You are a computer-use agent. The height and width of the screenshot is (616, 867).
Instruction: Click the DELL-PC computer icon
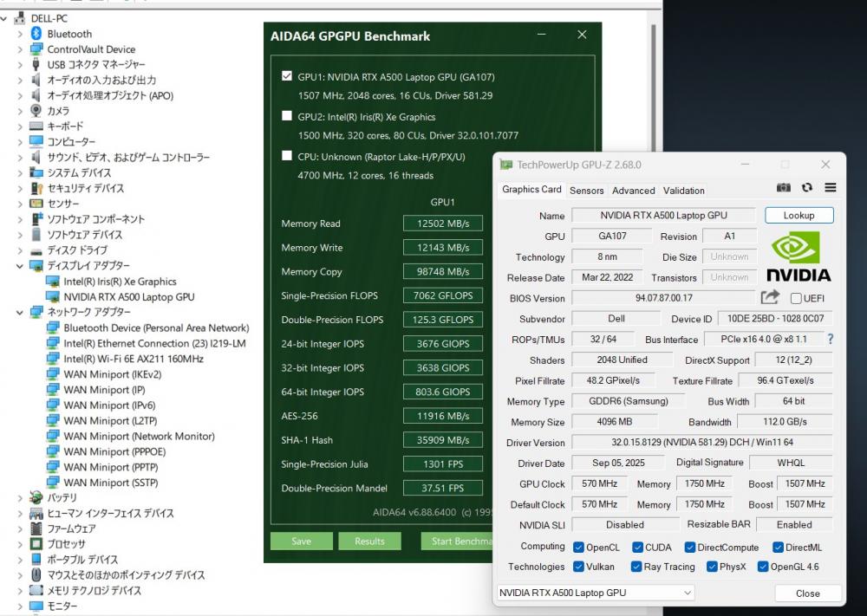[x=19, y=18]
